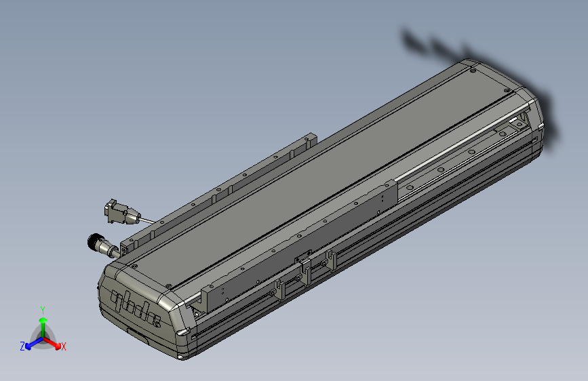Select the long slider carriage block on the side

tap(300, 245)
